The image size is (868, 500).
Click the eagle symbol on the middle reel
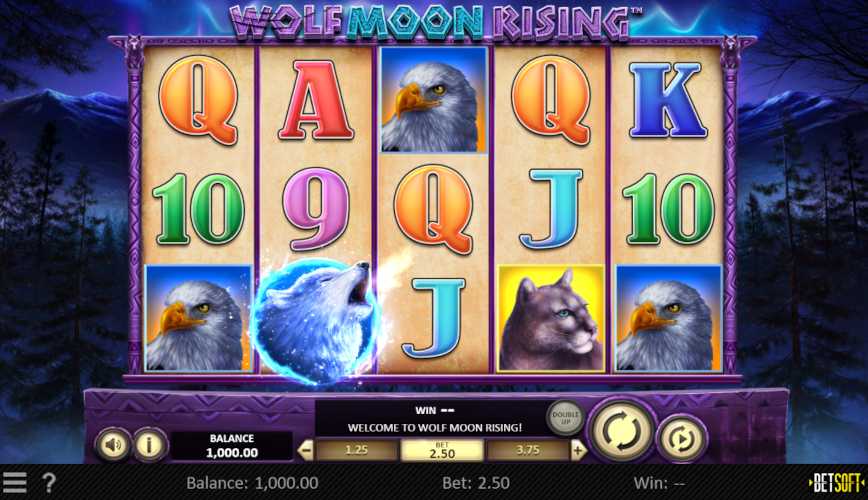pos(434,100)
